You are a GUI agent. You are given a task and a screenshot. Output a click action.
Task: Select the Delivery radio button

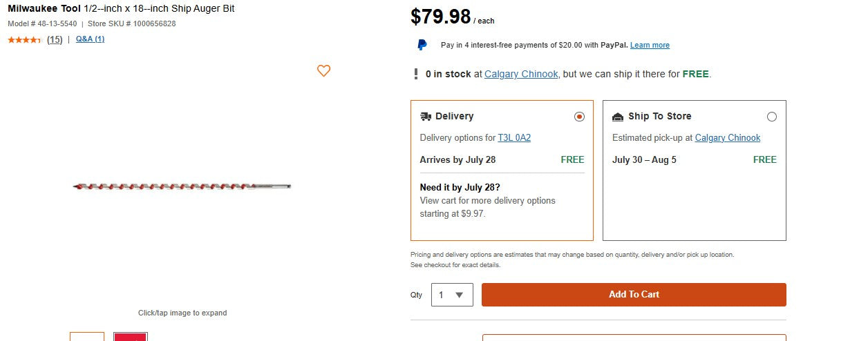tap(579, 117)
